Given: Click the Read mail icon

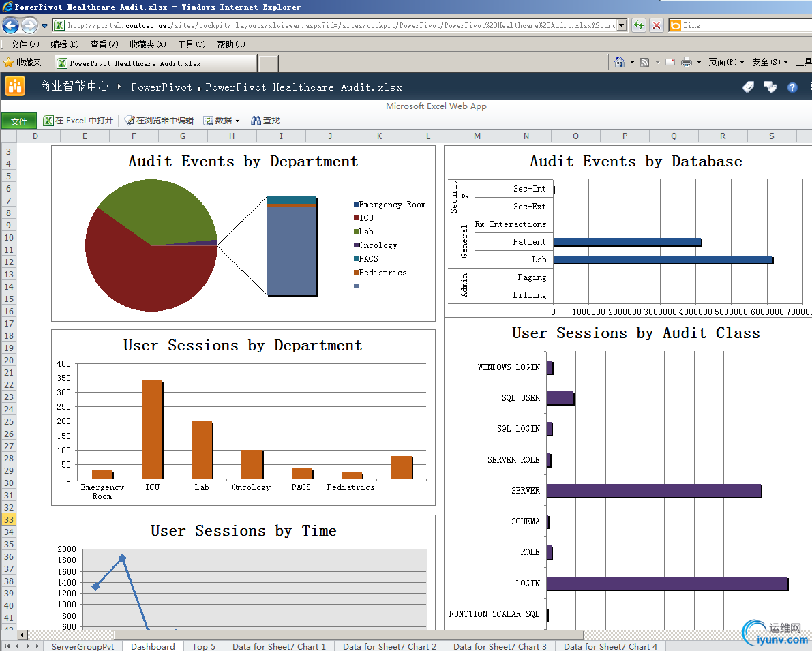Looking at the screenshot, I should click(x=670, y=62).
